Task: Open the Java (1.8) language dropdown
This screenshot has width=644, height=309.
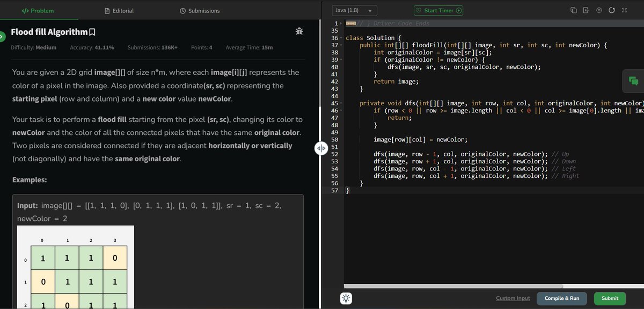Action: [355, 10]
